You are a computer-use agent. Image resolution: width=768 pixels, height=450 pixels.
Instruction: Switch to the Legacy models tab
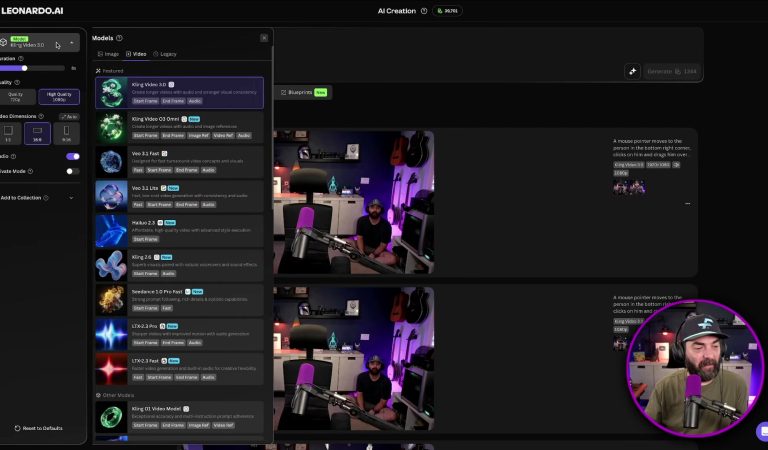(165, 54)
